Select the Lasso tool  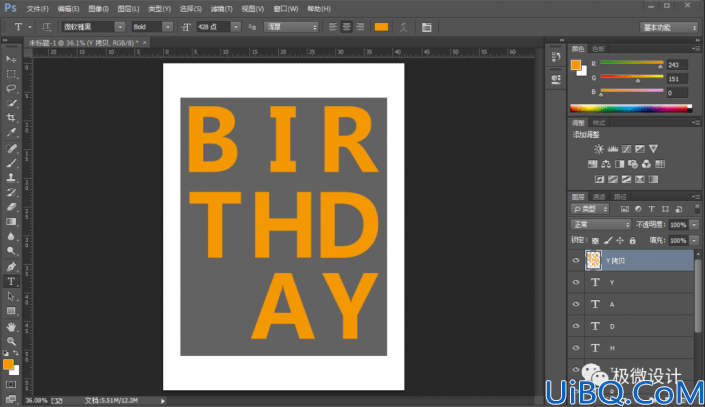[11, 89]
